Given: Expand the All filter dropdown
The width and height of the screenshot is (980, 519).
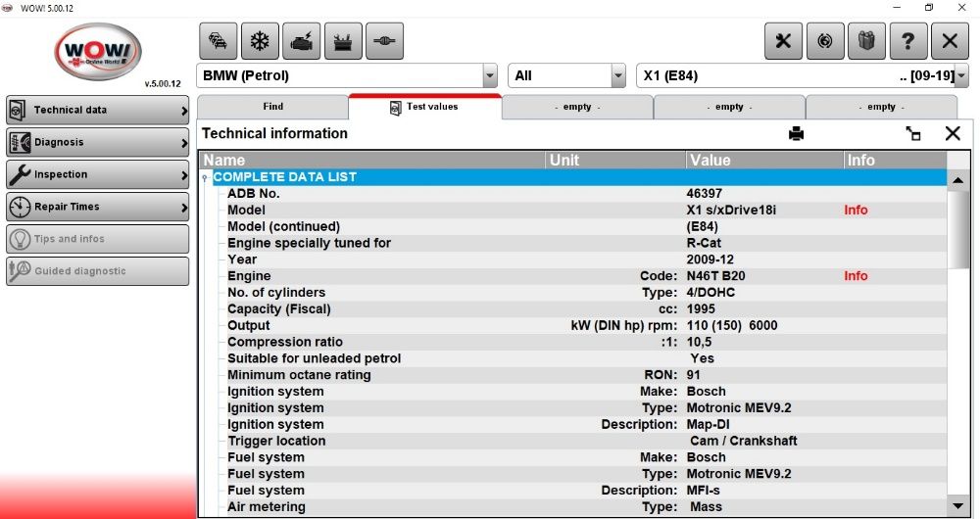Looking at the screenshot, I should click(x=618, y=76).
